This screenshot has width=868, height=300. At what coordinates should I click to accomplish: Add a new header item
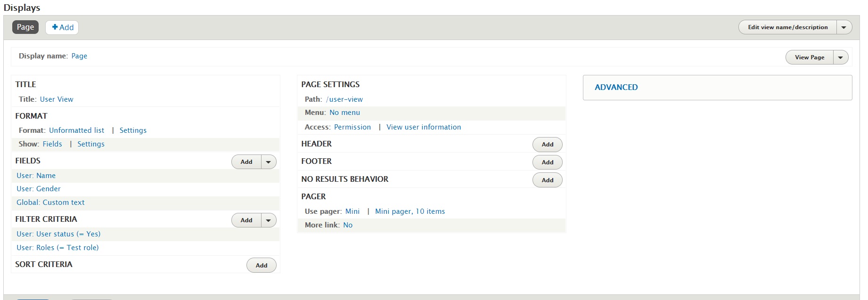tap(547, 145)
